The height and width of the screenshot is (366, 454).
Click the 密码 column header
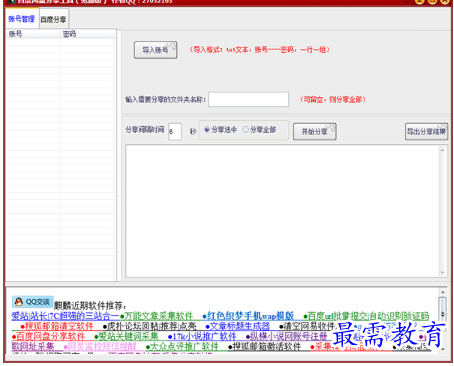tap(88, 34)
